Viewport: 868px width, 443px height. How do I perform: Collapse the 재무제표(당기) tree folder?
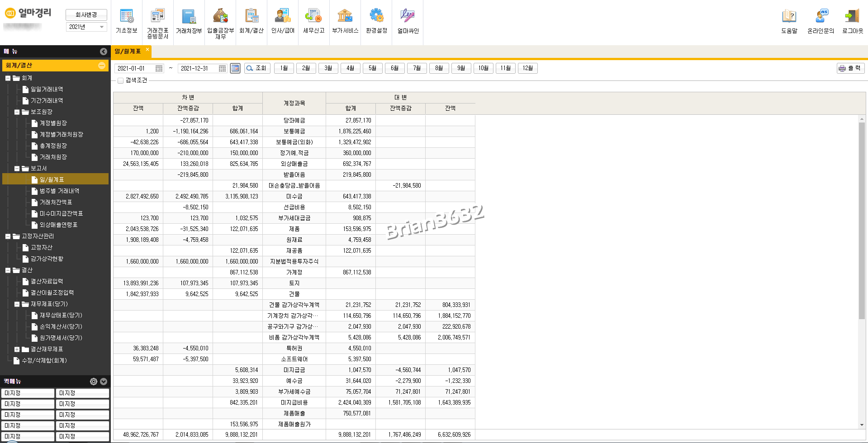coord(17,304)
